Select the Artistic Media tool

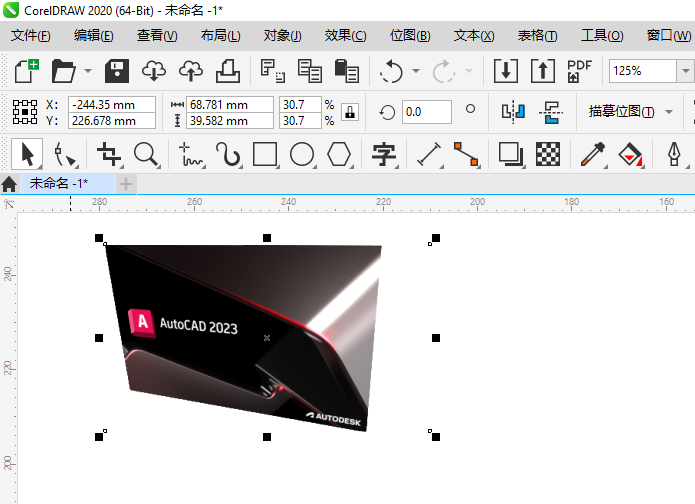pyautogui.click(x=228, y=154)
